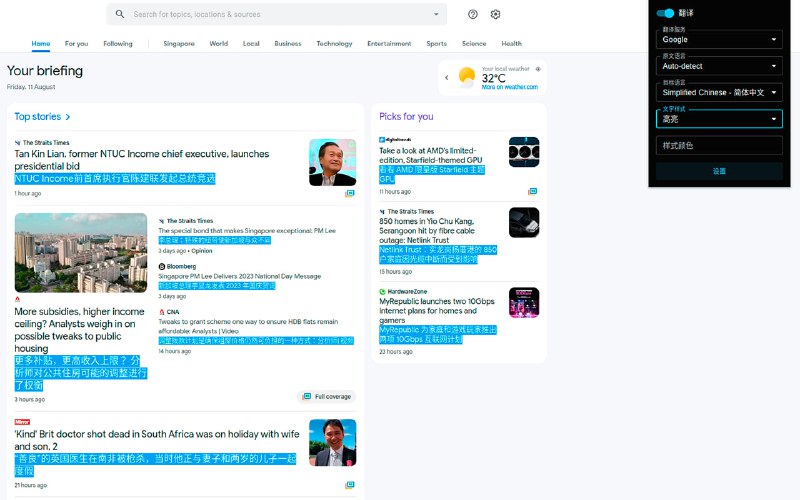Open full coverage icon for Netlink Trust story
This screenshot has width=800, height=500.
click(x=533, y=272)
